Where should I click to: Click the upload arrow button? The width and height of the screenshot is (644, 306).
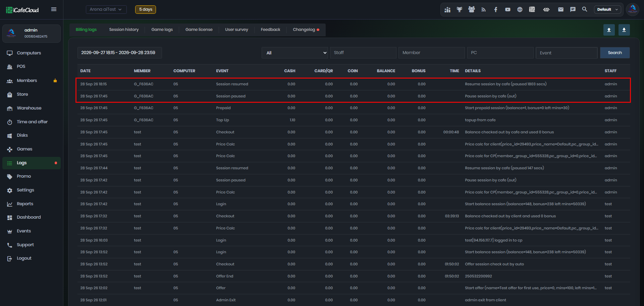(x=609, y=30)
